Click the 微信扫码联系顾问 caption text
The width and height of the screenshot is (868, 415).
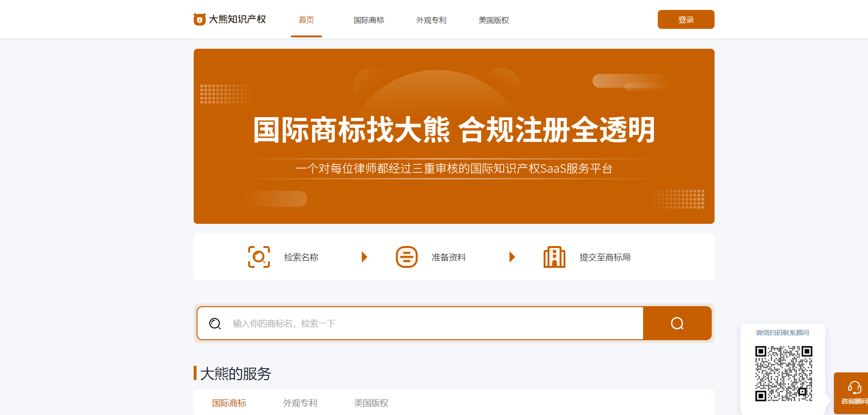pos(783,333)
